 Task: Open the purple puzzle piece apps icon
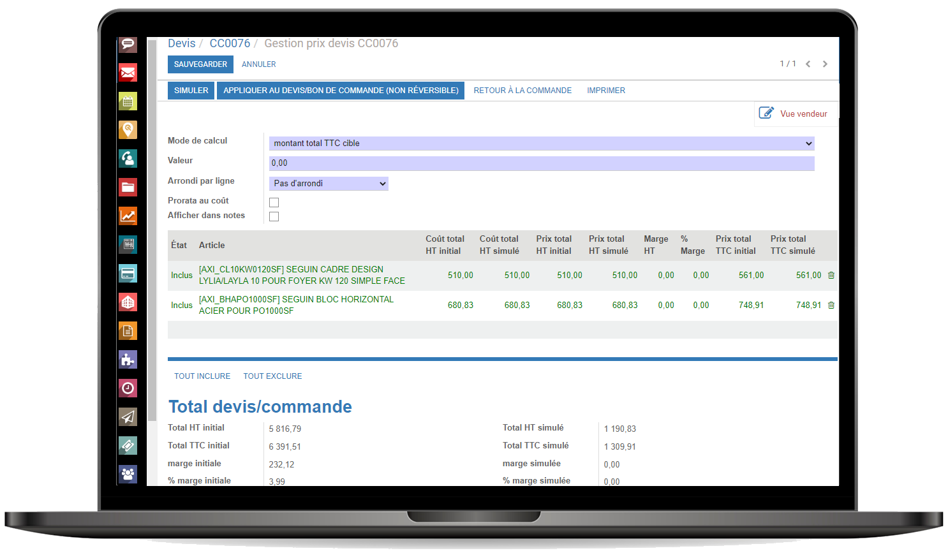pos(128,359)
